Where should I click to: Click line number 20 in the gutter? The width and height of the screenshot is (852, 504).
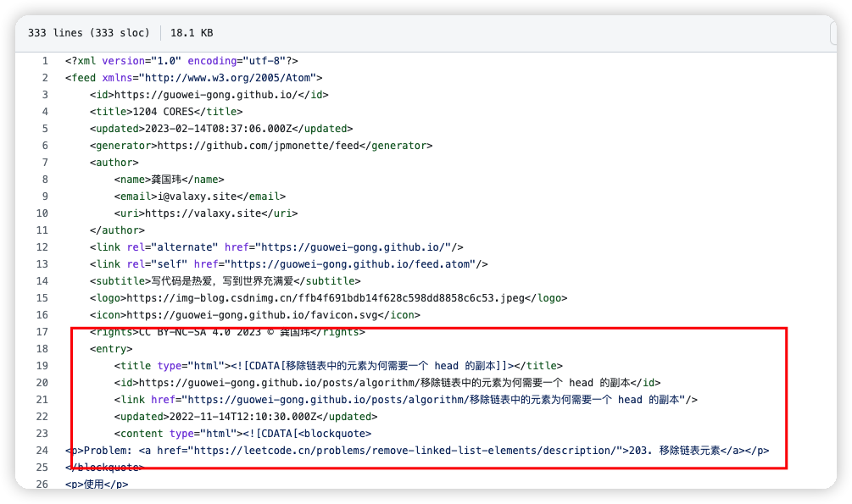coord(42,382)
